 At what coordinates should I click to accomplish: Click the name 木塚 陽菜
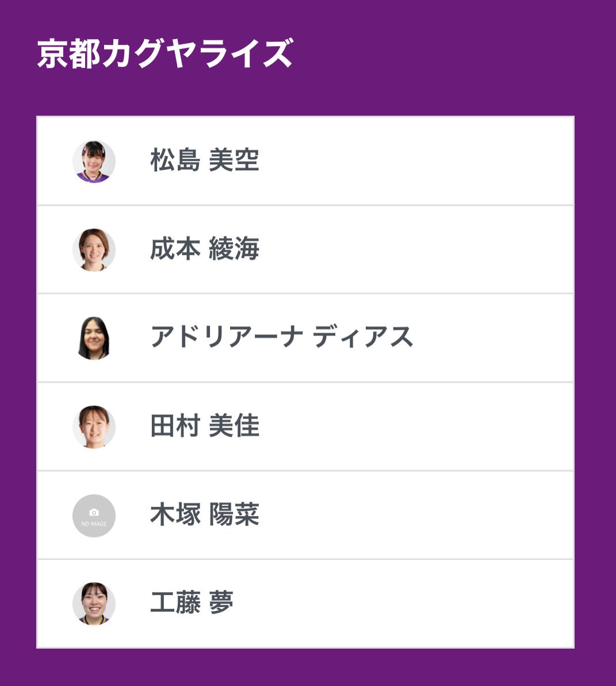click(x=204, y=514)
